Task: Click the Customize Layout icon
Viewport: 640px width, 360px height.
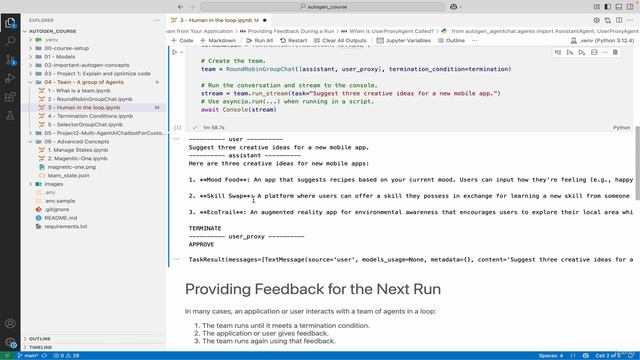Action: click(x=596, y=7)
